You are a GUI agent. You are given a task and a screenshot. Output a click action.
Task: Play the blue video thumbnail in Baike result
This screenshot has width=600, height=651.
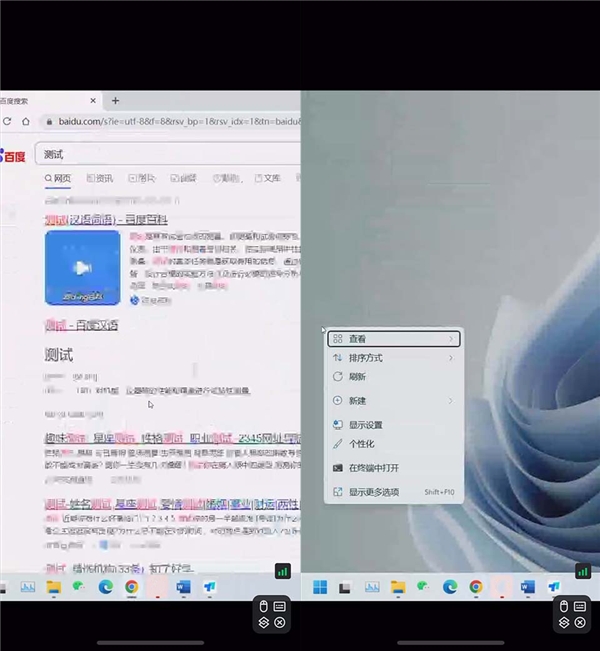83,267
